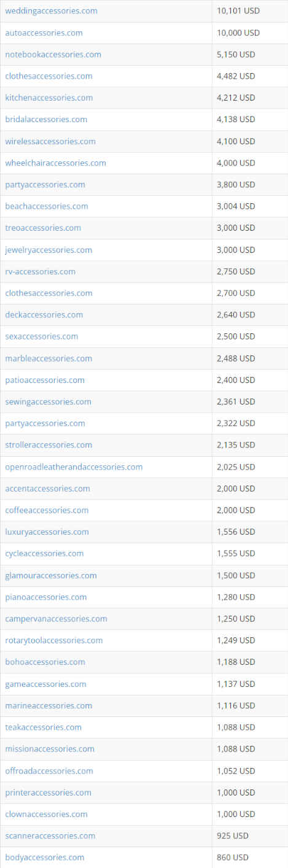Screen dimensions: 288x868
Task: Select clownaccessories.com link
Action: click(46, 814)
